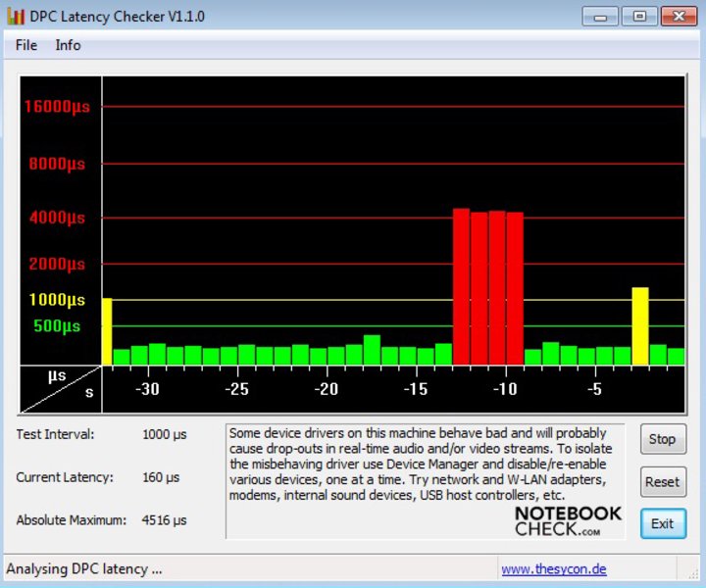Click the -5 time axis label
This screenshot has height=588, width=706.
[595, 389]
